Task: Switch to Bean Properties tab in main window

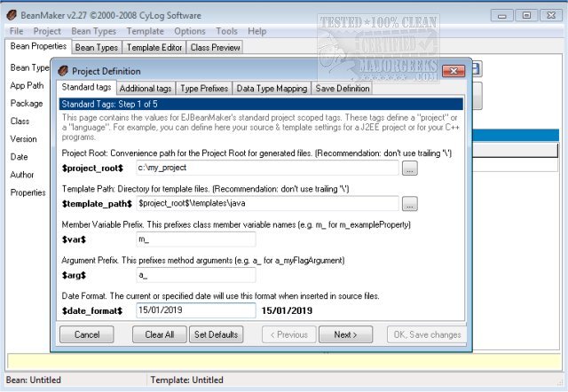Action: coord(38,46)
